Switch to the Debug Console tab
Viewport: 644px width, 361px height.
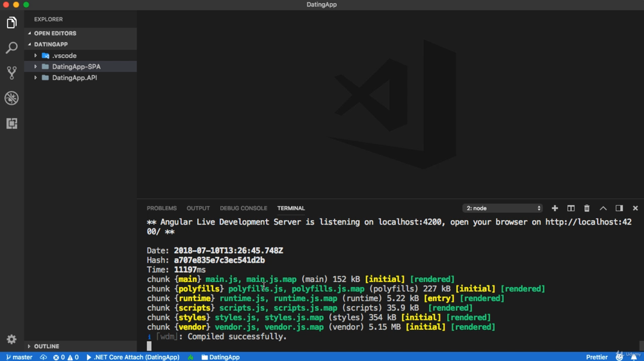tap(243, 208)
